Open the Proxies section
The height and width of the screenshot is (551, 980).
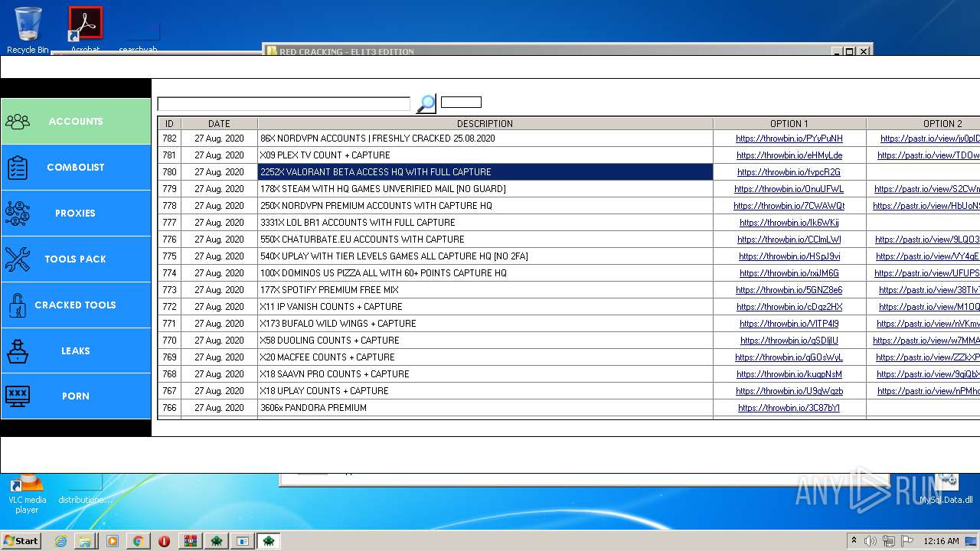tap(76, 213)
